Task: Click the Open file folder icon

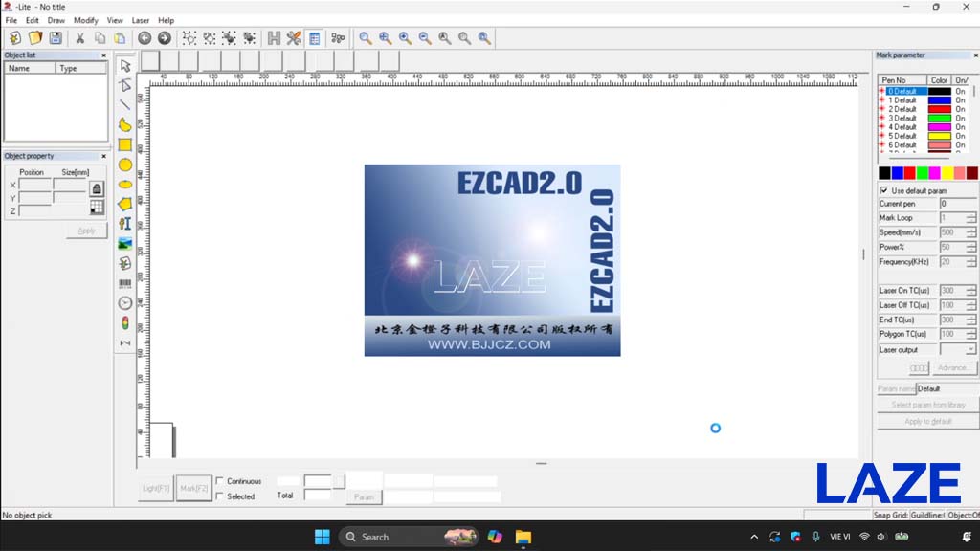Action: coord(35,38)
